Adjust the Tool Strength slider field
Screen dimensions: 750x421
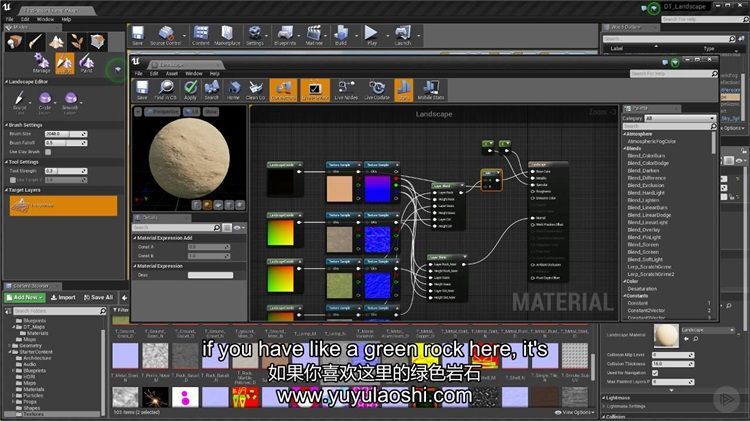coord(66,171)
